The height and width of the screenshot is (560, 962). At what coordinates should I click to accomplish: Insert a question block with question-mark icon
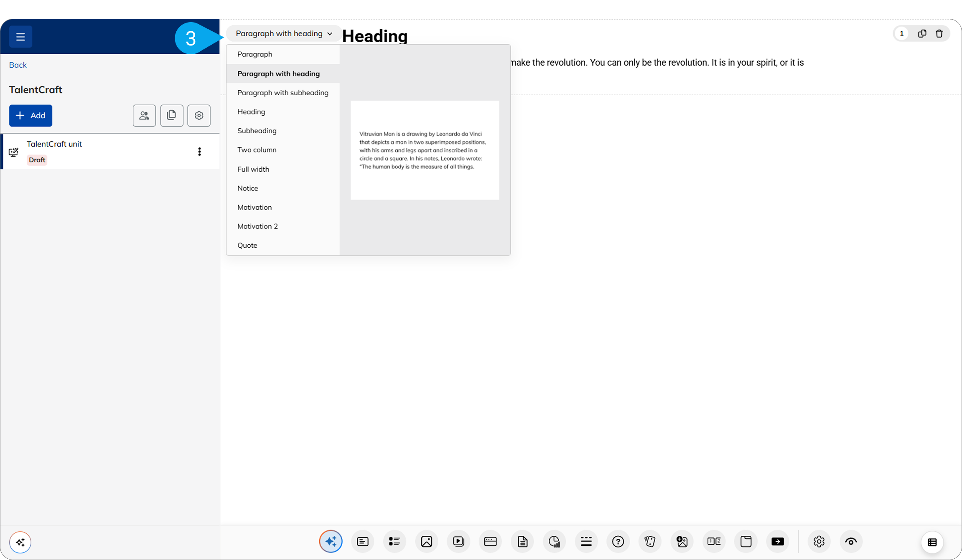[x=618, y=542]
